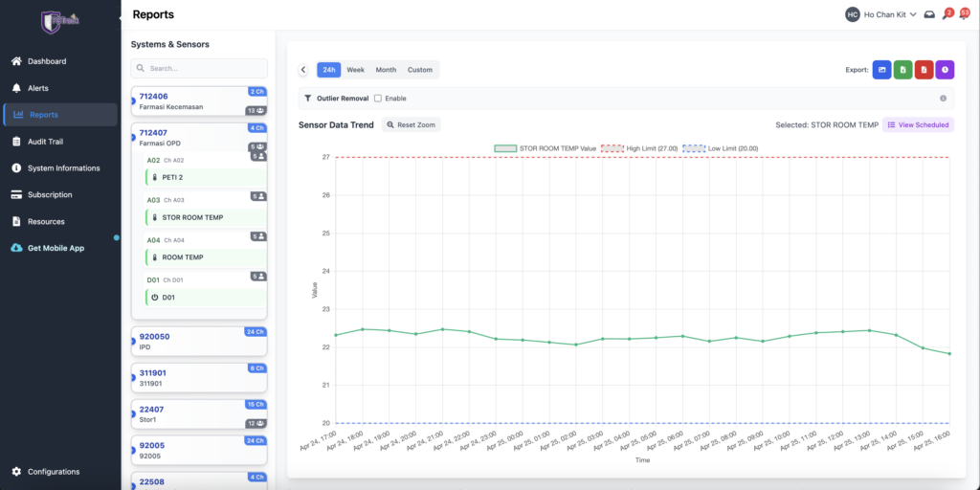Toggle the High Limit (27.00) legend item
The width and height of the screenshot is (980, 490).
click(x=638, y=148)
